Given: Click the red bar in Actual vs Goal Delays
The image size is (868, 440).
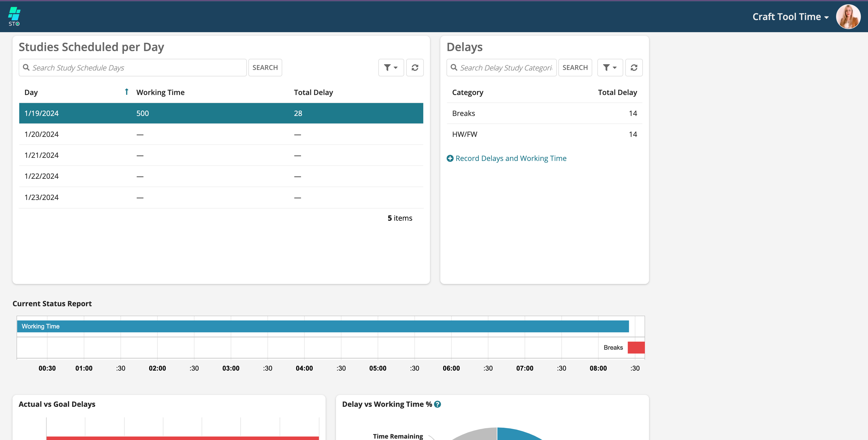Looking at the screenshot, I should click(183, 438).
